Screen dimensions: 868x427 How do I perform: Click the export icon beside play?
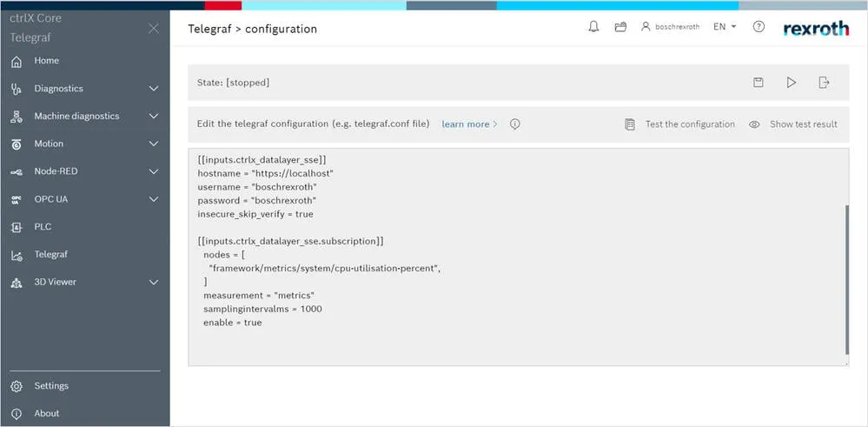(824, 83)
